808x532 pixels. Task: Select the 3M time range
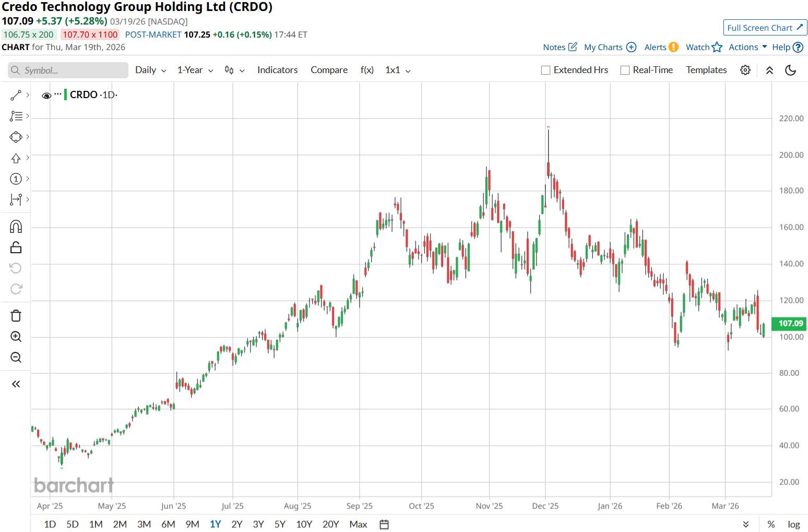tap(144, 524)
